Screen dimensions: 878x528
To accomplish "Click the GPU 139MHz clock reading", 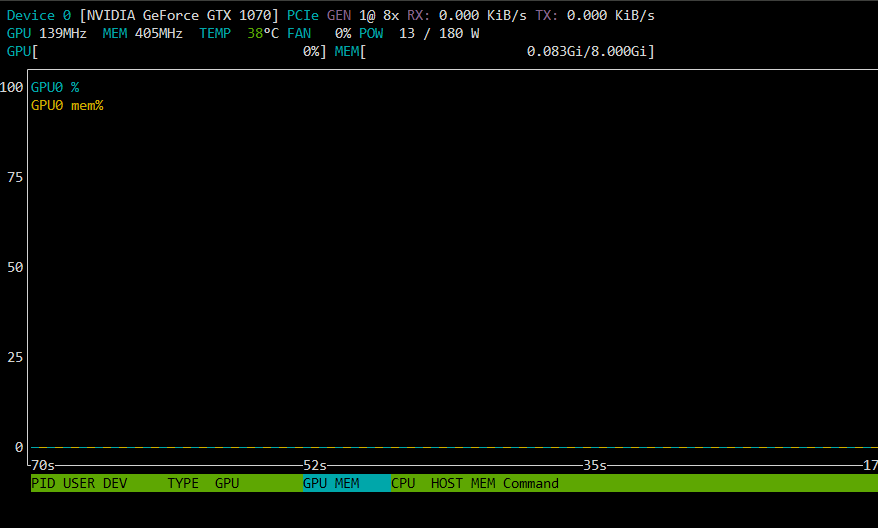I will coord(46,34).
